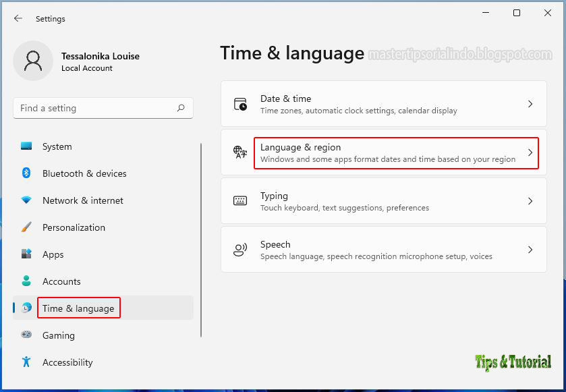Image resolution: width=566 pixels, height=392 pixels.
Task: Click inside the Find a setting field
Action: 94,108
